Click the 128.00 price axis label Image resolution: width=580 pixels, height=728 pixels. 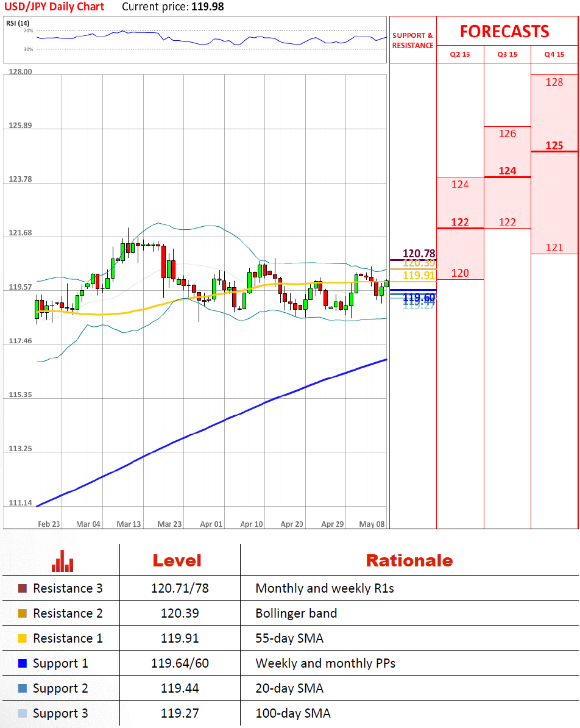(x=21, y=72)
